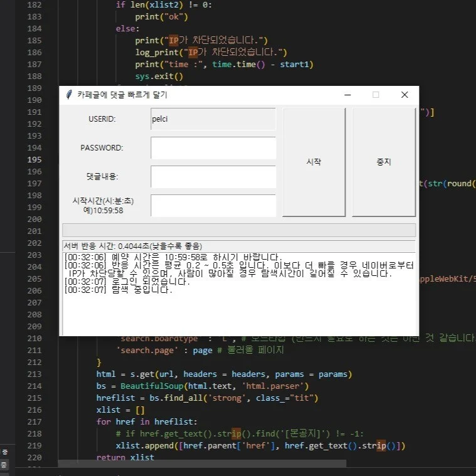The height and width of the screenshot is (476, 476).
Task: Click the PASSWORD: label
Action: coord(102,148)
